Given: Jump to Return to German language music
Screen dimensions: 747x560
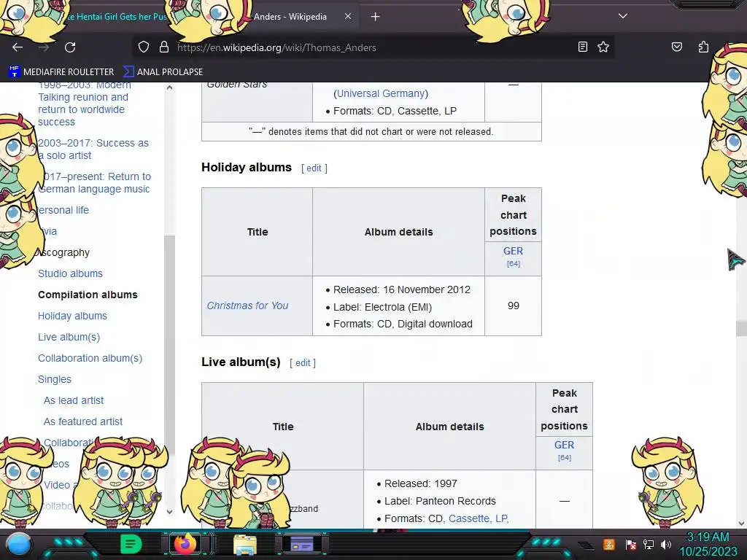Looking at the screenshot, I should [94, 183].
